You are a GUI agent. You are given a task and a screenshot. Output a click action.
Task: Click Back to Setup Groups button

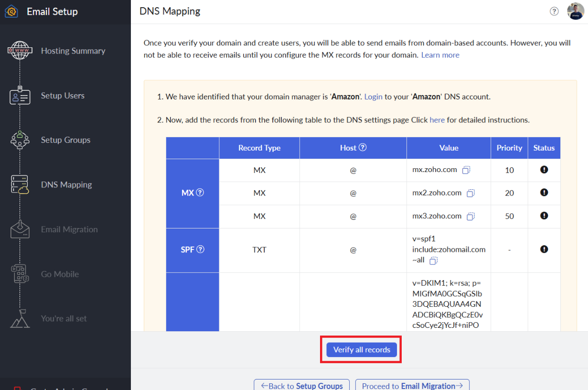click(x=301, y=385)
